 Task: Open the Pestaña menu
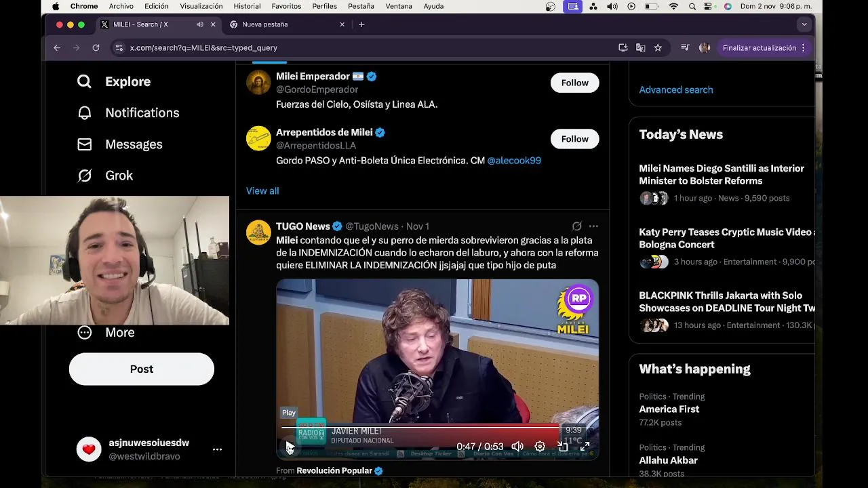pos(361,6)
